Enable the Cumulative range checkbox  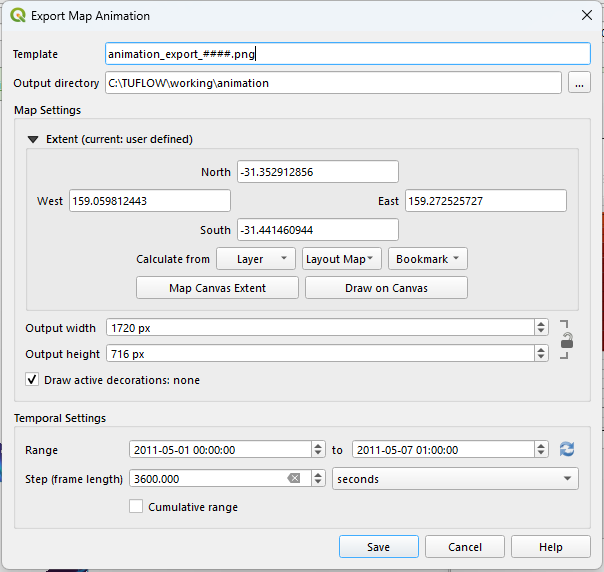pos(137,507)
